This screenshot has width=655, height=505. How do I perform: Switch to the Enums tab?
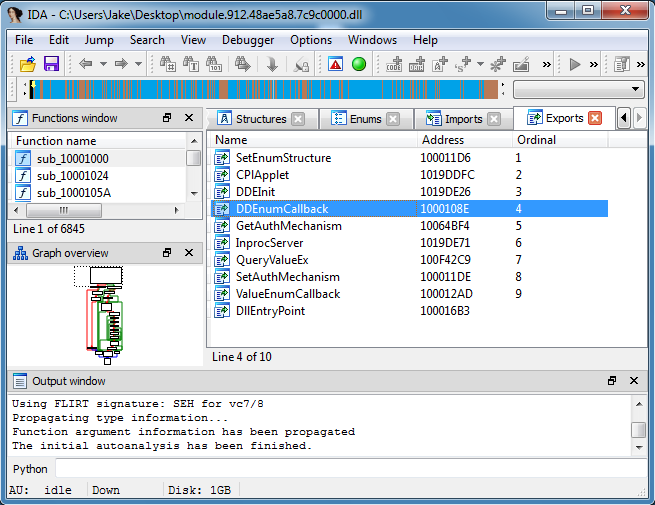(365, 119)
